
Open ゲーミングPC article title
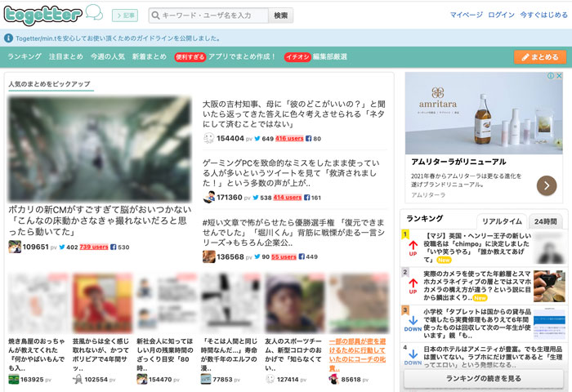pyautogui.click(x=291, y=173)
